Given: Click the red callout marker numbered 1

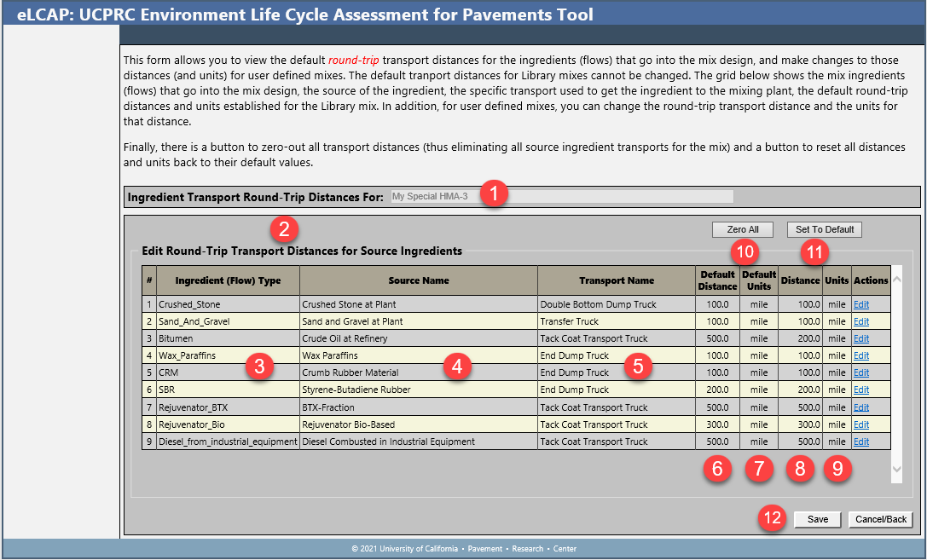Looking at the screenshot, I should pyautogui.click(x=494, y=193).
